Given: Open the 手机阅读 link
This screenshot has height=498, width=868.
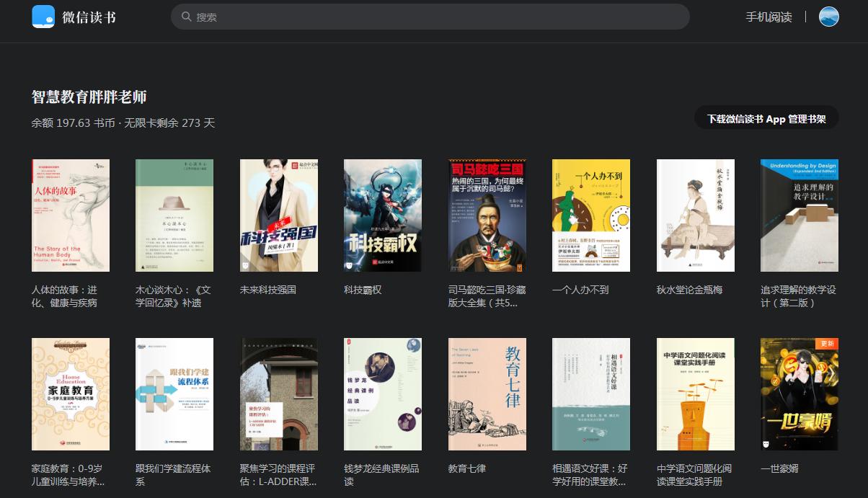Looking at the screenshot, I should [x=770, y=16].
